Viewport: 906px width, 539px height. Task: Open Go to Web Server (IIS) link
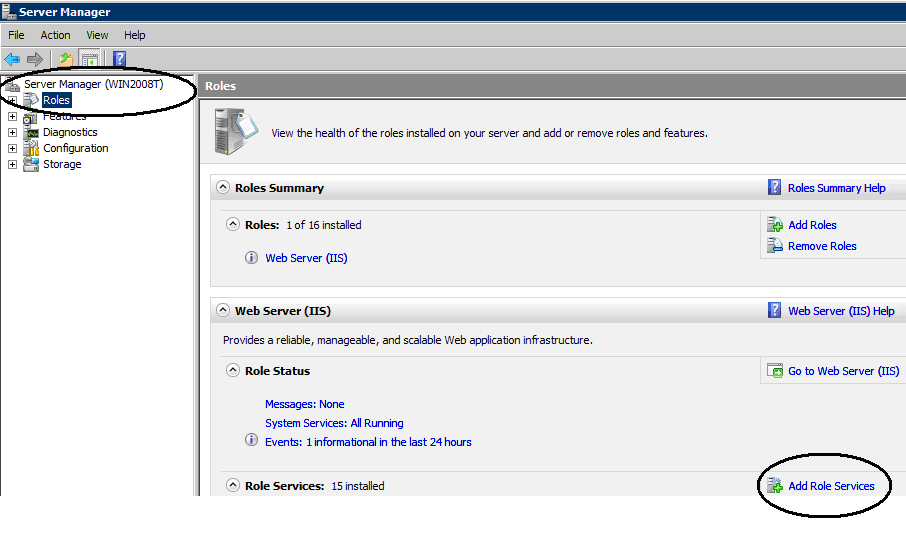point(843,371)
